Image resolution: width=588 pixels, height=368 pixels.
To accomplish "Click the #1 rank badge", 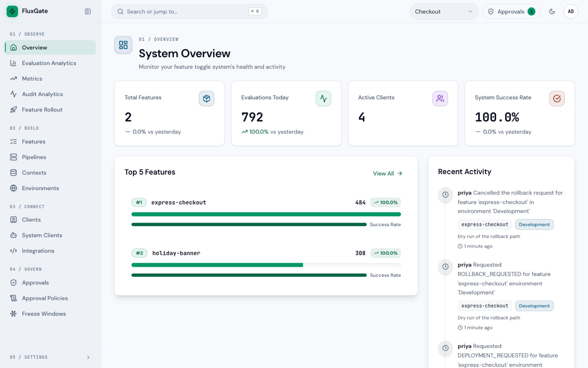I will 139,202.
